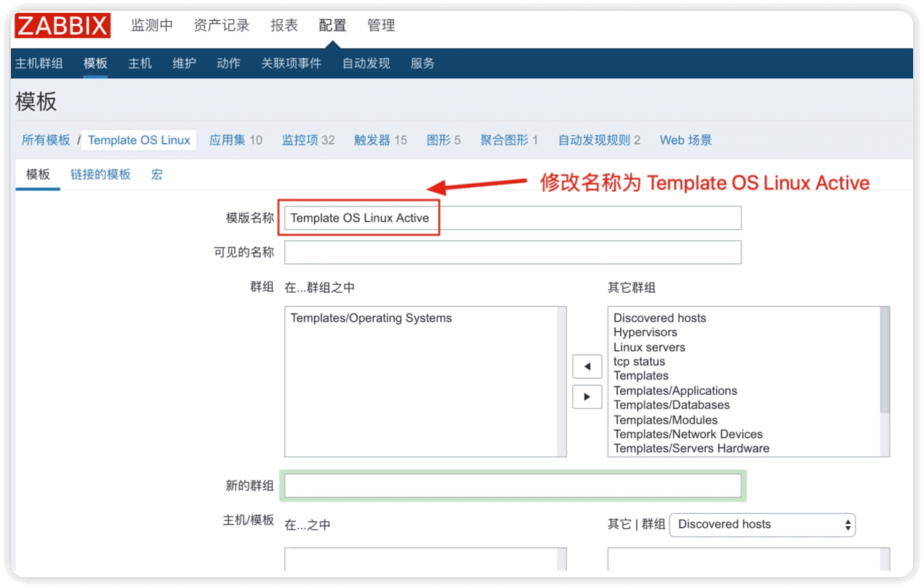This screenshot has height=588, width=924.
Task: Open 聚合图形 1 link
Action: point(509,140)
